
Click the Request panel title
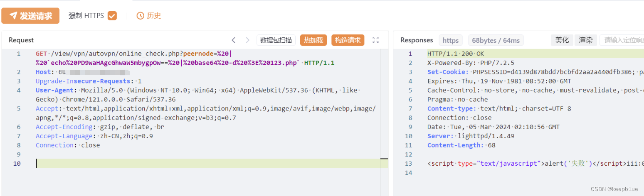21,40
